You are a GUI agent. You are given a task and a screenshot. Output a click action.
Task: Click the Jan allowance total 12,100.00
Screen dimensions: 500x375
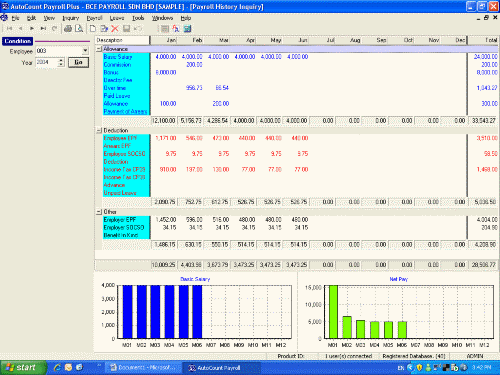(164, 121)
